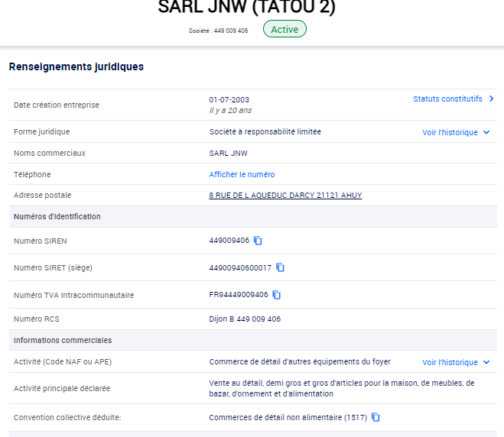Select the creation date 01-07-2003
Screen dimensions: 504x437
pyautogui.click(x=229, y=100)
